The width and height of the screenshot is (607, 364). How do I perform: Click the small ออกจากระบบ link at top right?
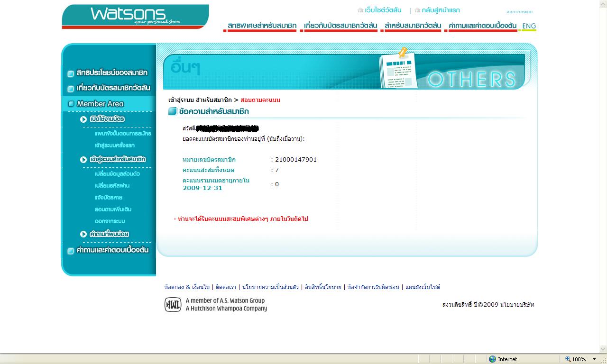[519, 12]
